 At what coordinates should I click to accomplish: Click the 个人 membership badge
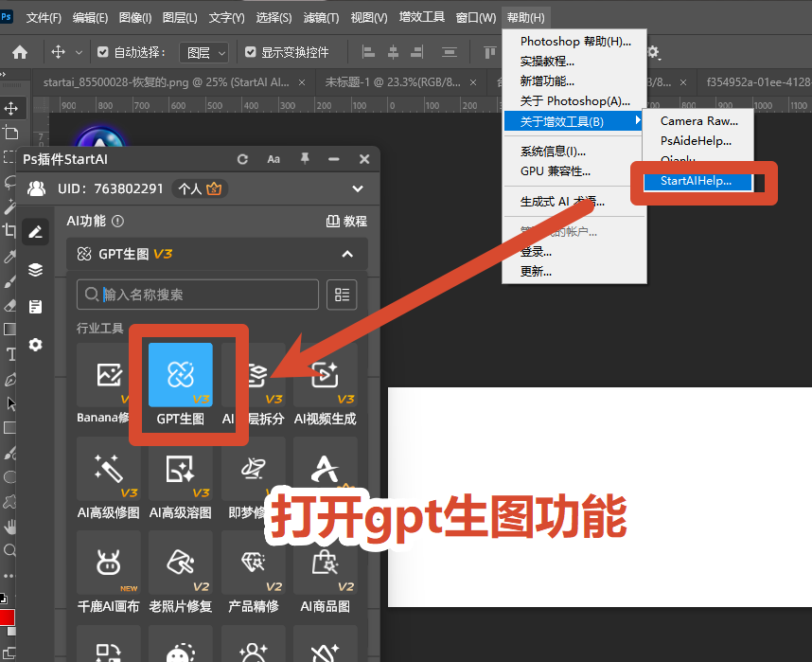(200, 188)
